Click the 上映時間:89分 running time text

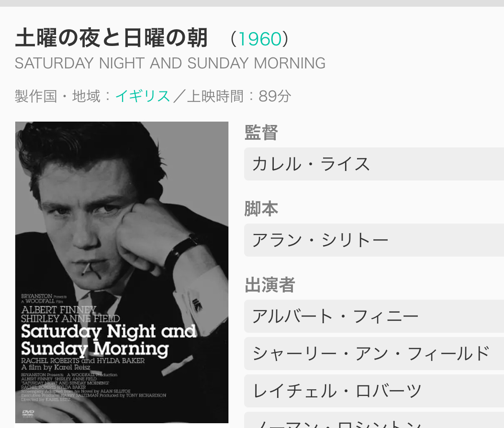[238, 96]
